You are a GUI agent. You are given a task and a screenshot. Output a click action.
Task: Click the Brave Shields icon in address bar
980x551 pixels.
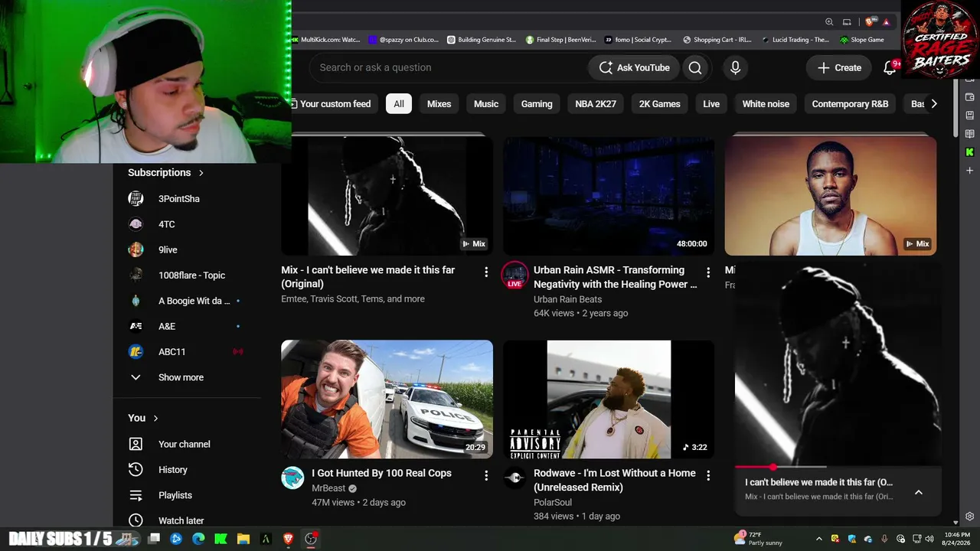tap(870, 22)
